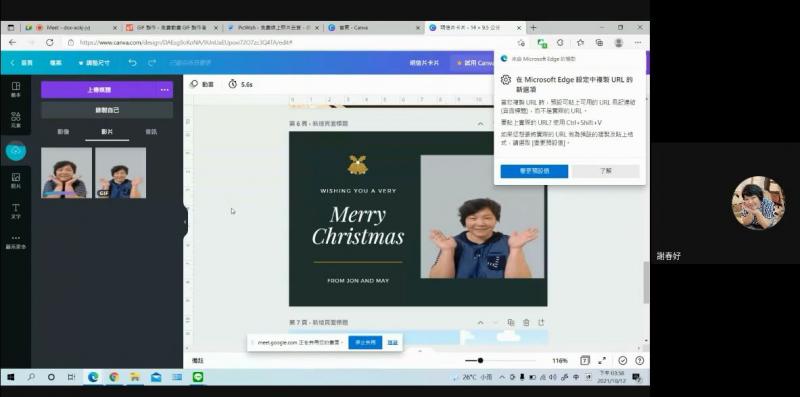The image size is (800, 397).
Task: Open the 116% zoom level selector
Action: coord(560,360)
